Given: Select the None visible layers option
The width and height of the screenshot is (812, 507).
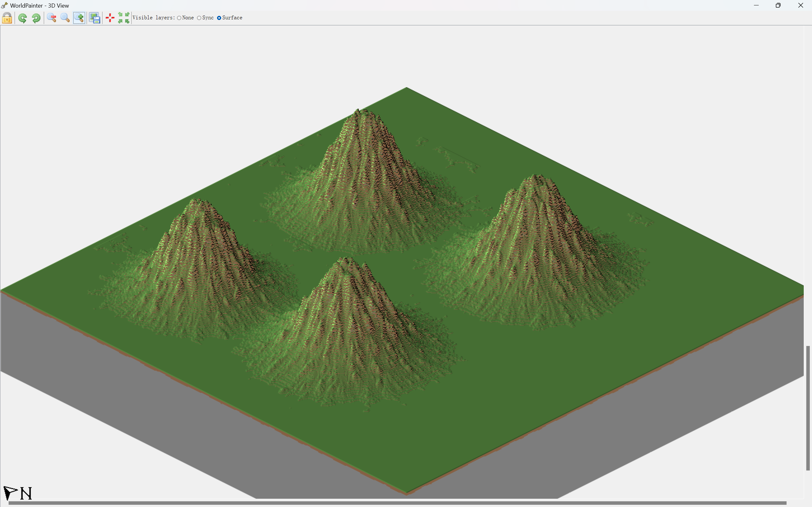Looking at the screenshot, I should pyautogui.click(x=179, y=18).
